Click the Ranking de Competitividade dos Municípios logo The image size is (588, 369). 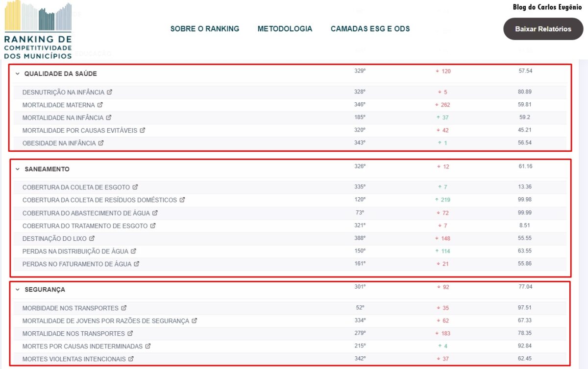(x=38, y=30)
